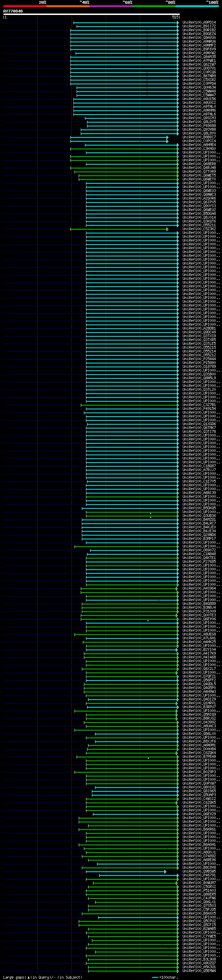222x980 pixels.
Task: Select the UniRef100_Q9LDY5 label
Action: pos(199,122)
